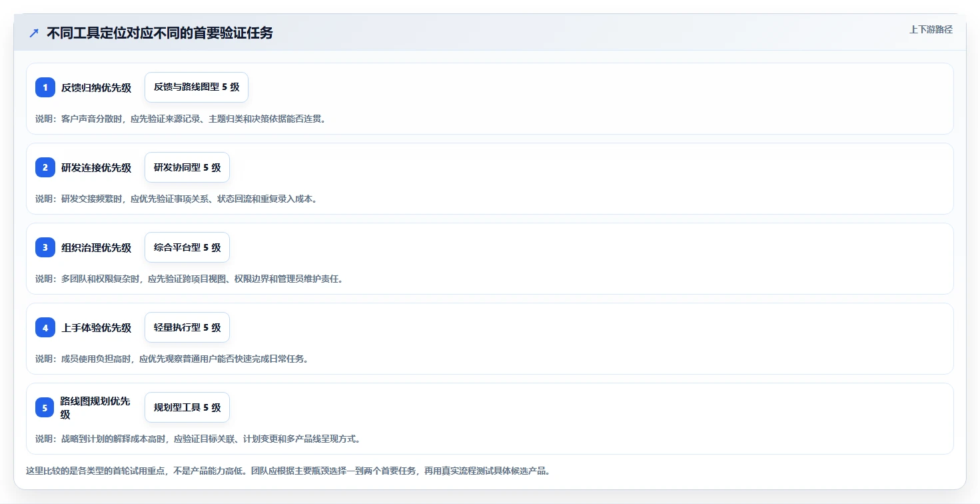Click the description starting 说明：多团队和权限复杂时

(189, 279)
